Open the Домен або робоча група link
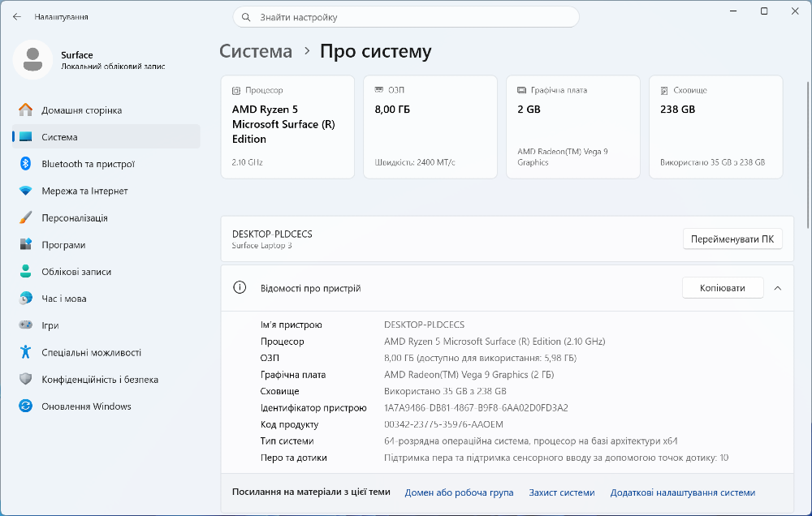 tap(459, 492)
